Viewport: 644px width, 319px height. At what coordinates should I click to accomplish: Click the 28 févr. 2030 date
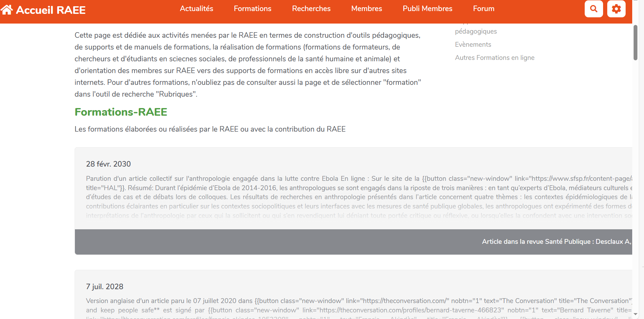click(x=108, y=164)
